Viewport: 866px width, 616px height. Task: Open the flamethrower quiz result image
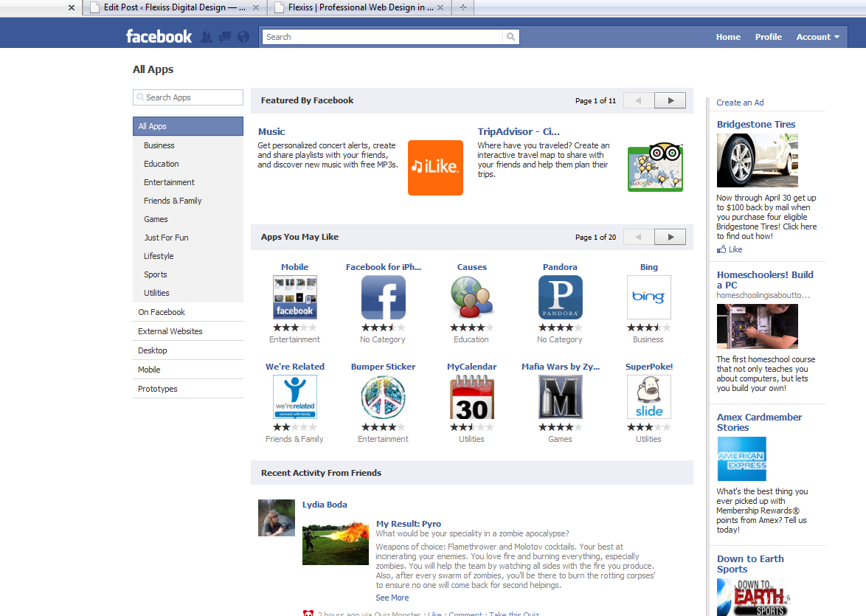pos(335,542)
